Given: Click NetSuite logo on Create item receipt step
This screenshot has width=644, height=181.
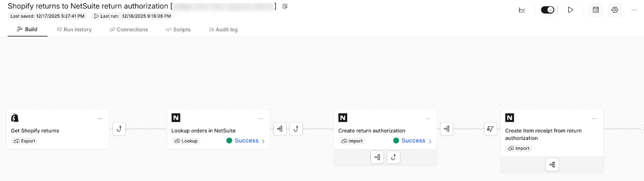Looking at the screenshot, I should pyautogui.click(x=509, y=118).
